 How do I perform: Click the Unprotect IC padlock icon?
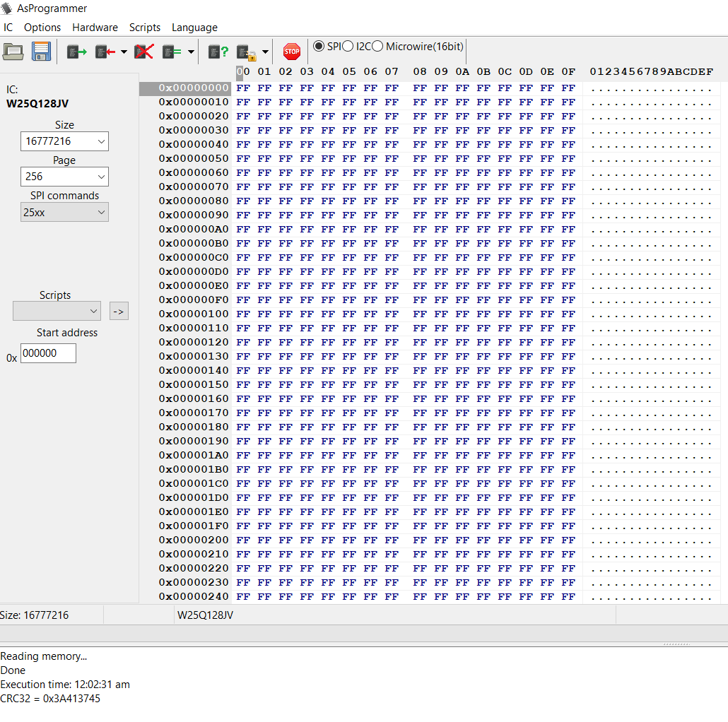(246, 52)
